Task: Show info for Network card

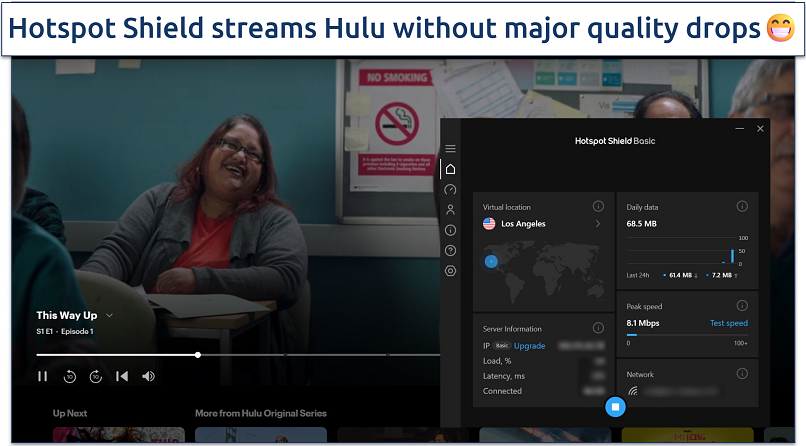Action: tap(742, 374)
